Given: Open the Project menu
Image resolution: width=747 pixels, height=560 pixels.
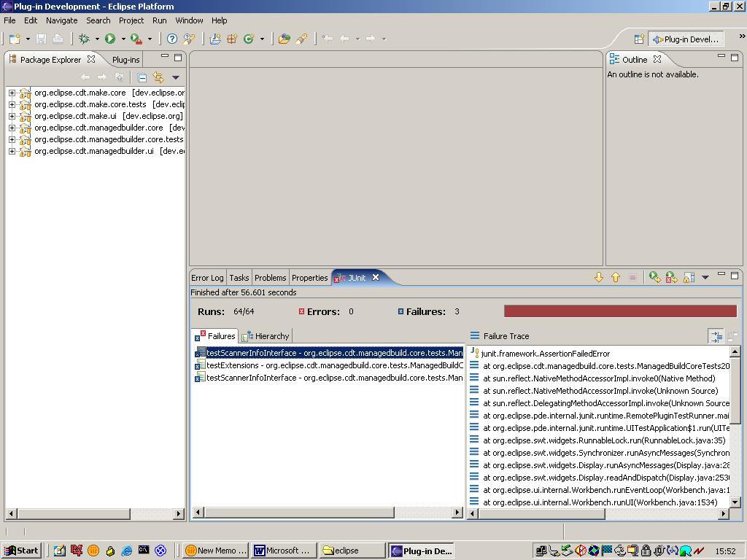Looking at the screenshot, I should point(131,20).
